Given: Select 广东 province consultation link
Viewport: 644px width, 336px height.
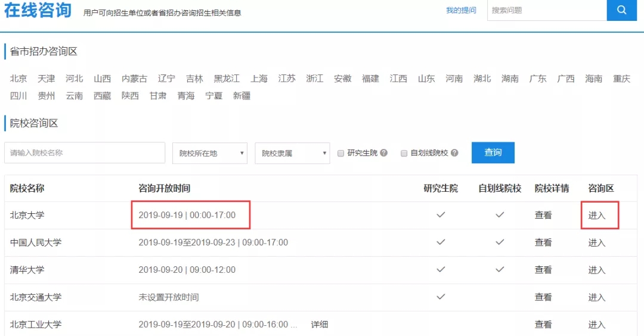Looking at the screenshot, I should (x=537, y=79).
